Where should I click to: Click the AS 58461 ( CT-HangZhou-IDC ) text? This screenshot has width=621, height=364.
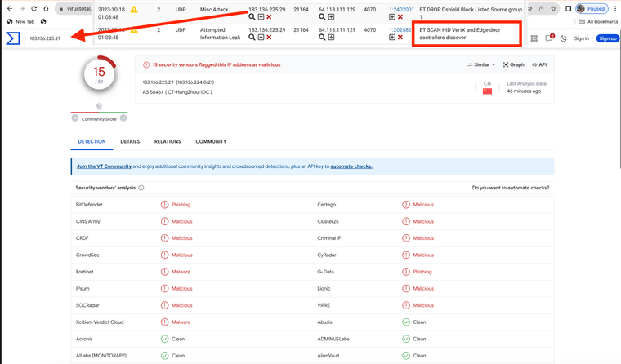coord(177,92)
